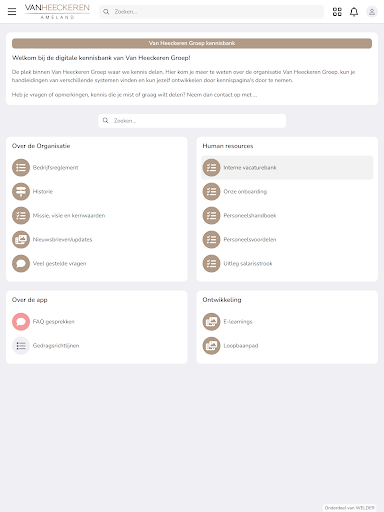Click the Bedrijfsreglement list icon

21,167
